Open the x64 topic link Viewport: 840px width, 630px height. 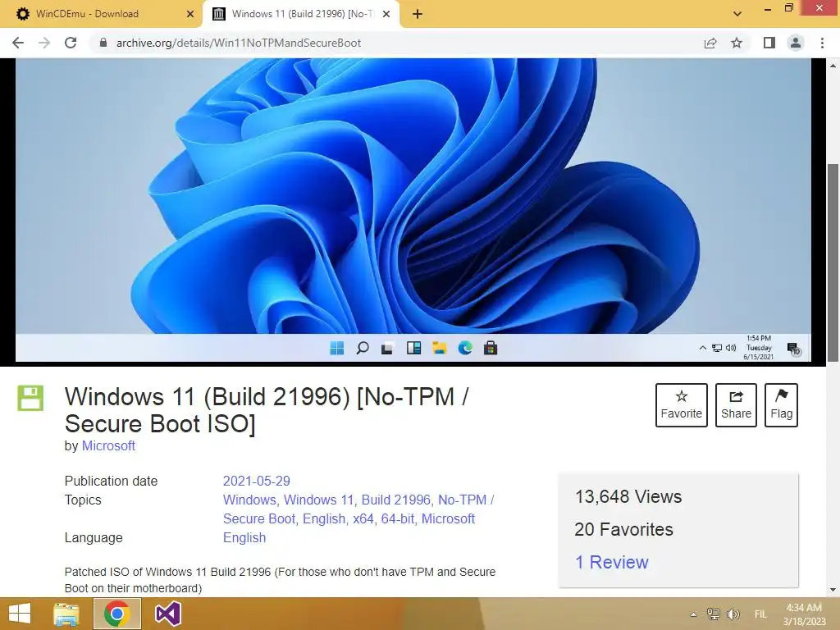click(x=363, y=518)
